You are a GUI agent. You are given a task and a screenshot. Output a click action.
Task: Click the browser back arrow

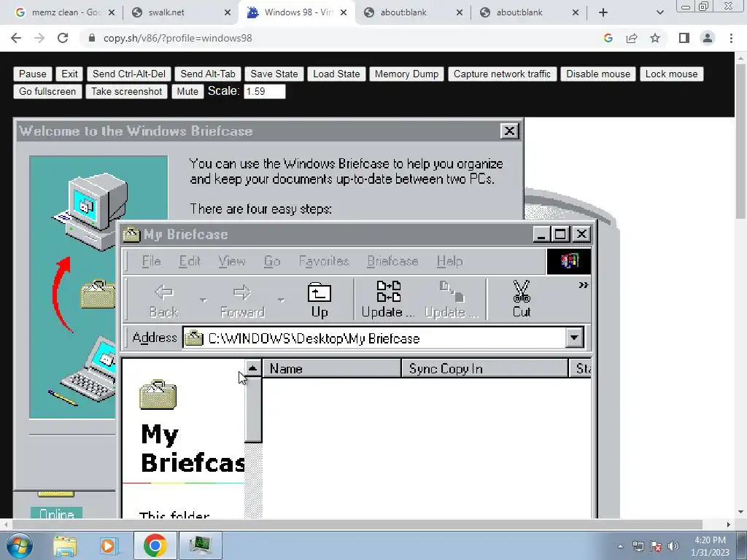click(16, 38)
